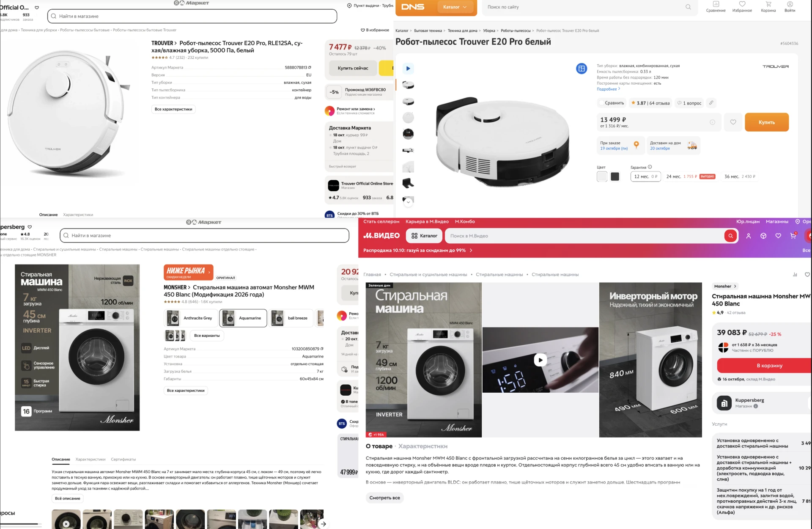The width and height of the screenshot is (812, 529).
Task: Open M.Video shopping cart icon
Action: tap(793, 236)
